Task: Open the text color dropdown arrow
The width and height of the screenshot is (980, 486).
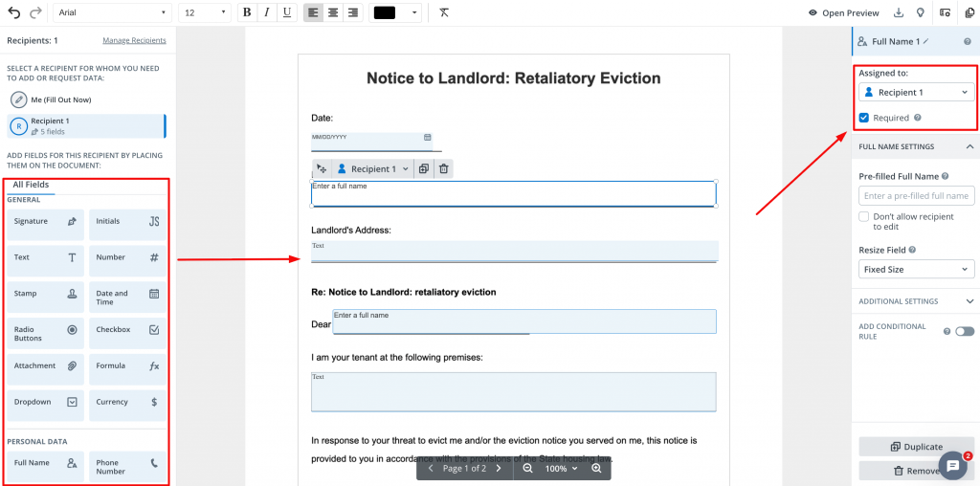Action: (x=413, y=12)
